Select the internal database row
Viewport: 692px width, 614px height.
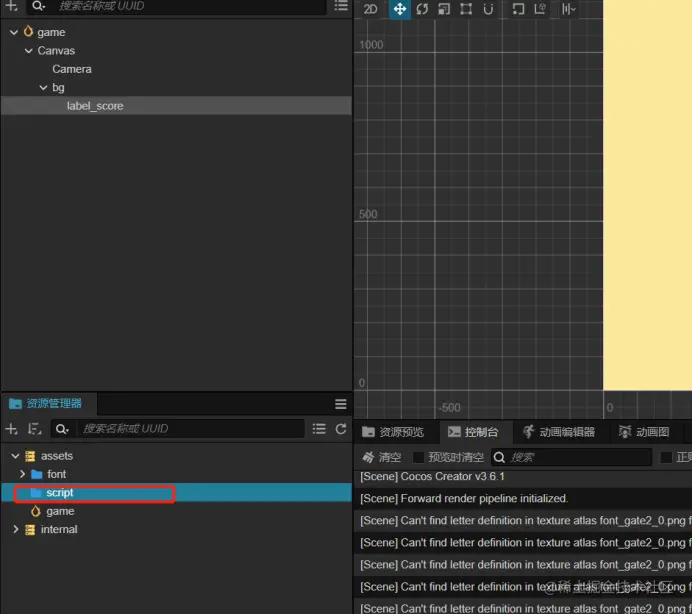pyautogui.click(x=59, y=529)
